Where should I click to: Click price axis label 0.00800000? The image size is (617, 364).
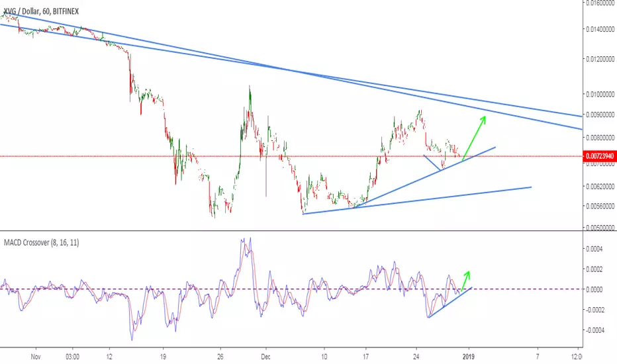click(x=600, y=138)
